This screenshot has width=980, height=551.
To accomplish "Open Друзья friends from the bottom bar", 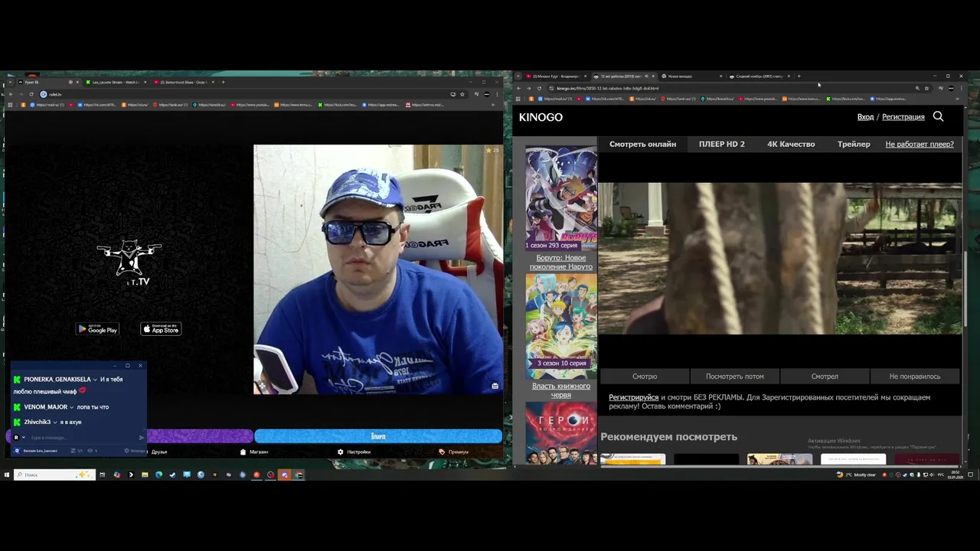I will pyautogui.click(x=157, y=452).
